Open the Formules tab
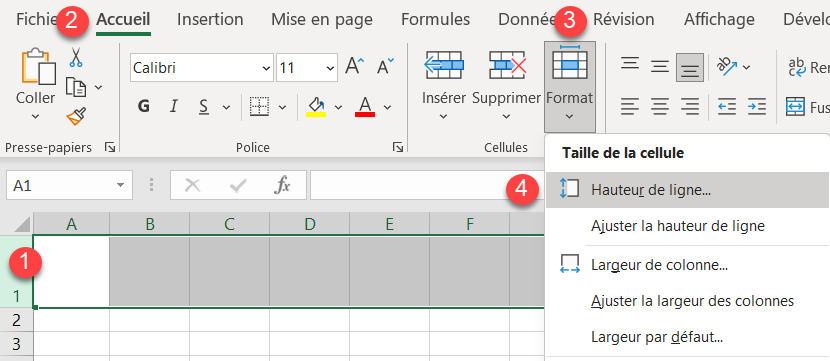The width and height of the screenshot is (830, 361). click(x=435, y=20)
